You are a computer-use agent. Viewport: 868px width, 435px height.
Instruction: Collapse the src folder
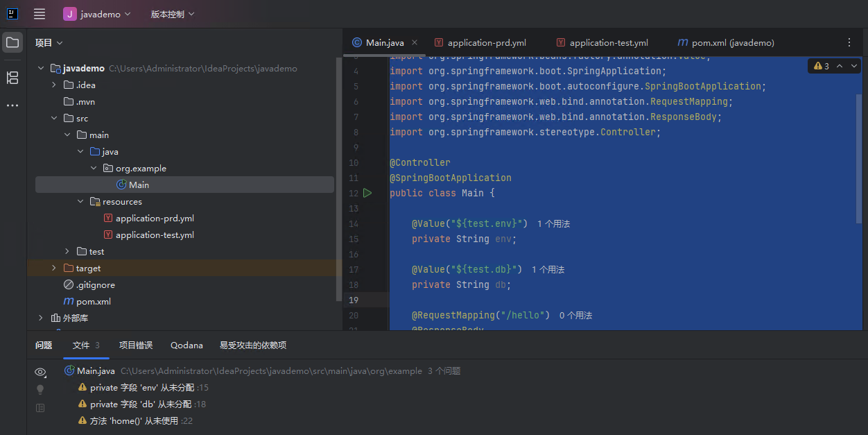(x=54, y=119)
